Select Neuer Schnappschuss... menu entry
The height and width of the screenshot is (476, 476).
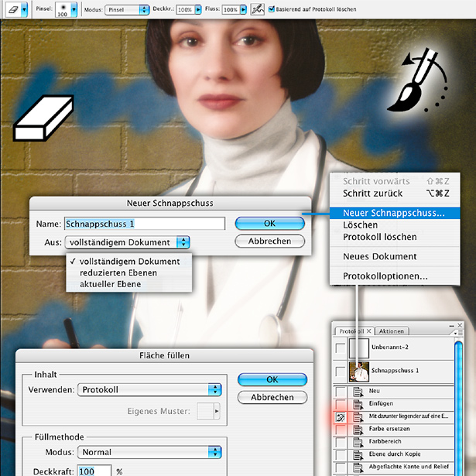point(395,213)
